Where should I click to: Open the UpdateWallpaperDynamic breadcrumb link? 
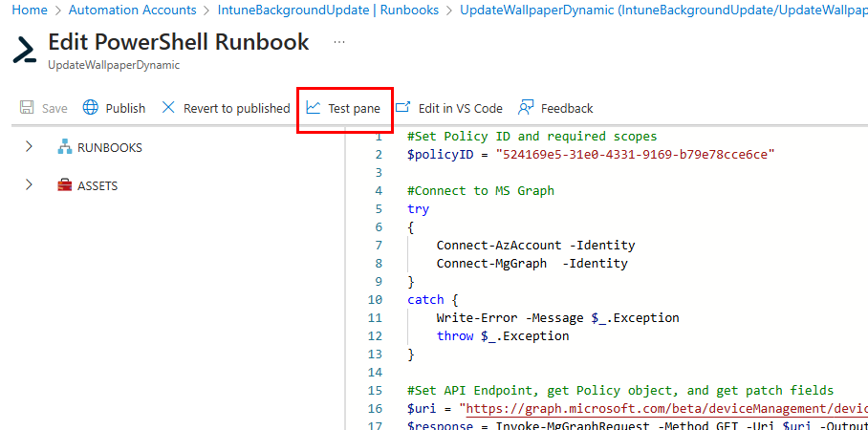point(660,10)
